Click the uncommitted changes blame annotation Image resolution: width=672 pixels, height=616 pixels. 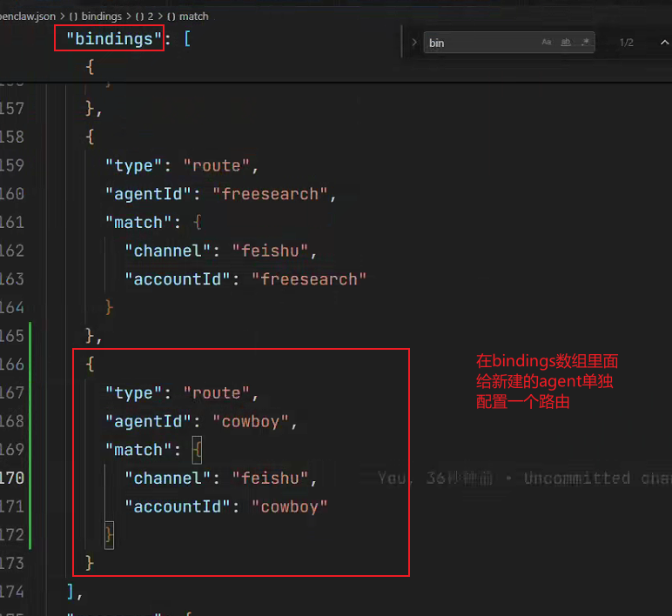tap(525, 478)
